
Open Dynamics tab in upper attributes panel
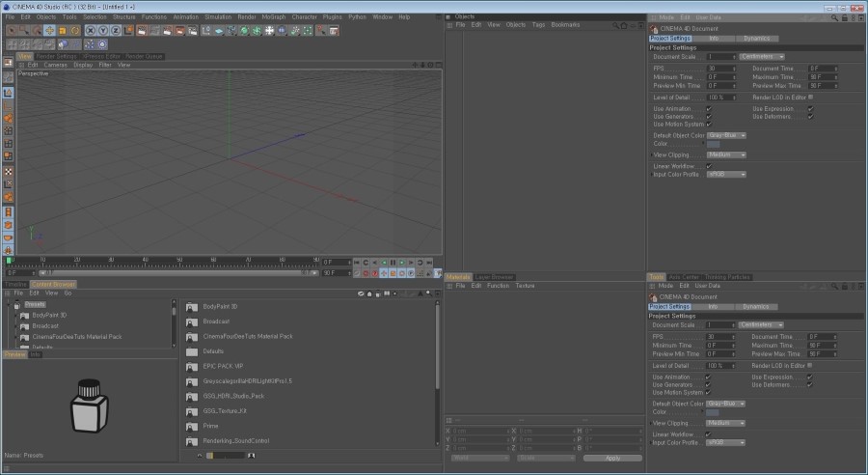(757, 39)
